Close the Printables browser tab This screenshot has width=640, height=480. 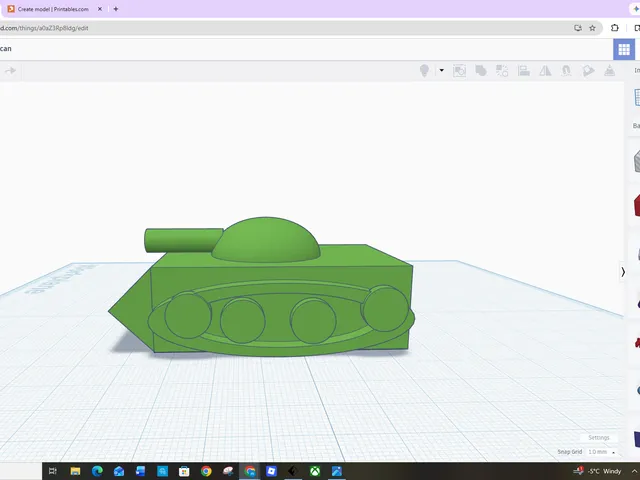(100, 9)
